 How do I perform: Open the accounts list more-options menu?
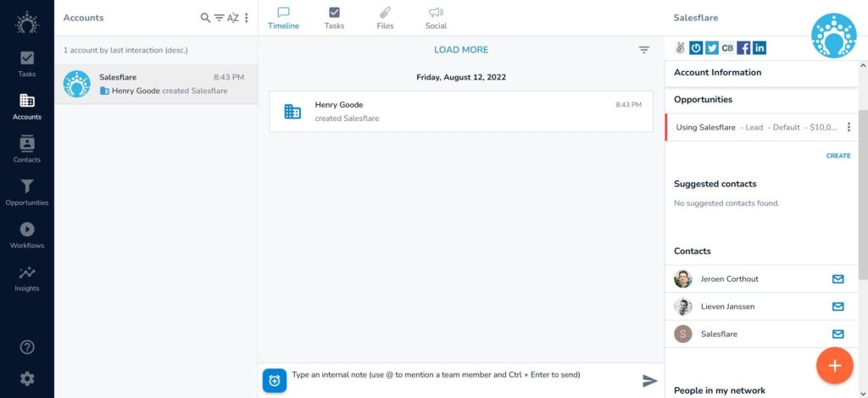247,18
